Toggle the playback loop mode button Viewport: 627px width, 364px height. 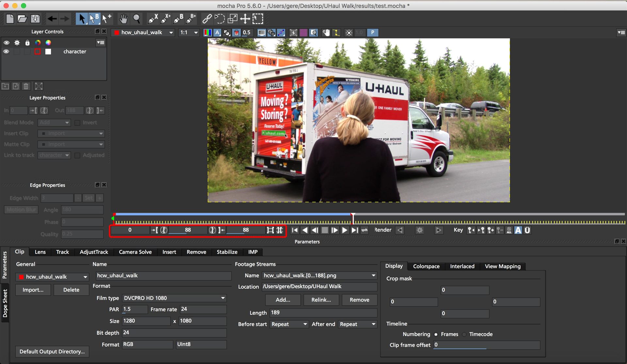tap(364, 230)
